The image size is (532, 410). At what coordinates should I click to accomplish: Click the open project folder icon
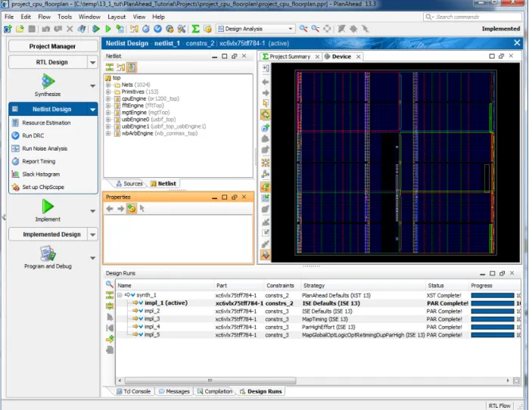[20, 29]
